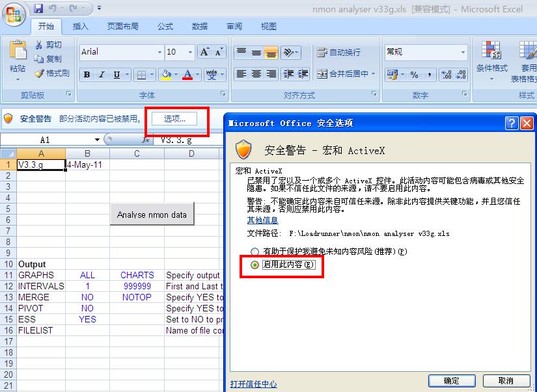Viewport: 537px width, 392px height.
Task: Decrease font size with small A
Action: (x=219, y=52)
